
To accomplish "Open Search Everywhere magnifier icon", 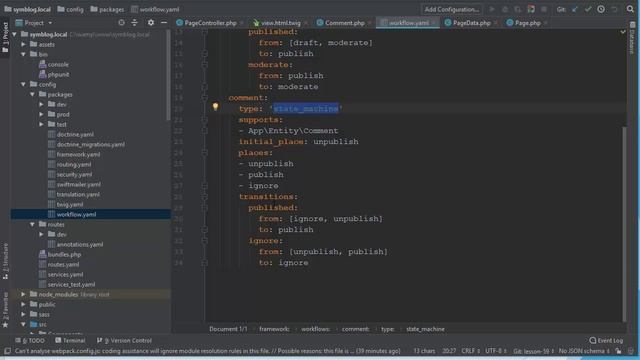I will pos(630,9).
